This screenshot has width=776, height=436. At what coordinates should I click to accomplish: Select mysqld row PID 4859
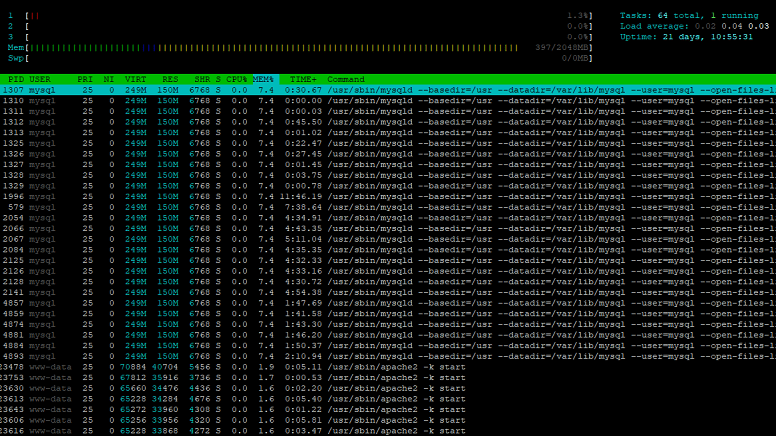[x=388, y=314]
